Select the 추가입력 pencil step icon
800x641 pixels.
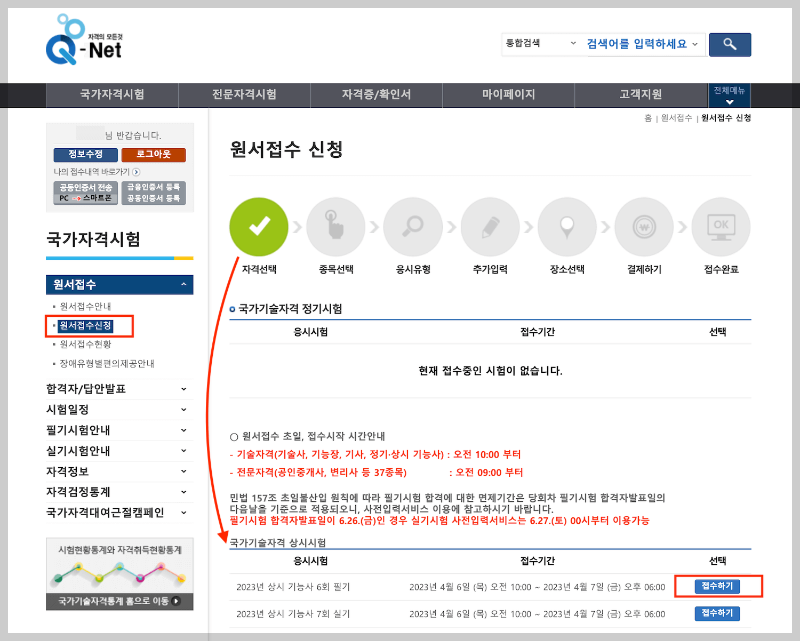click(x=489, y=226)
